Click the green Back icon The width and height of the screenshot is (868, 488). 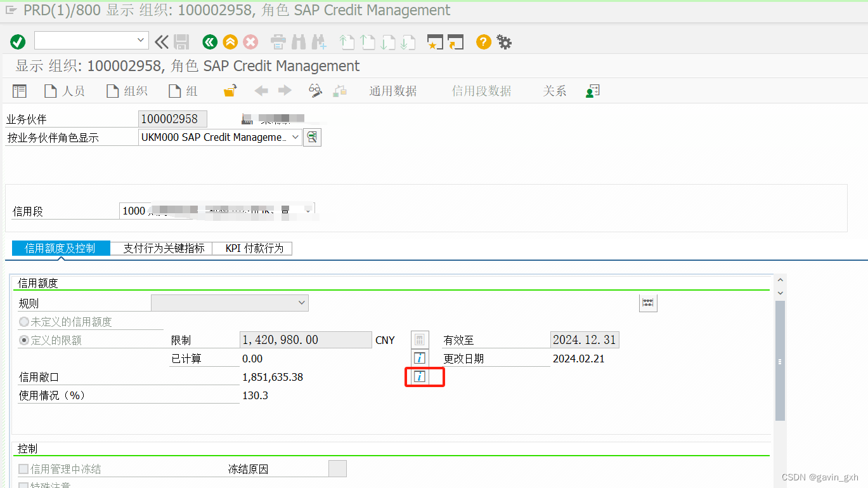tap(210, 43)
